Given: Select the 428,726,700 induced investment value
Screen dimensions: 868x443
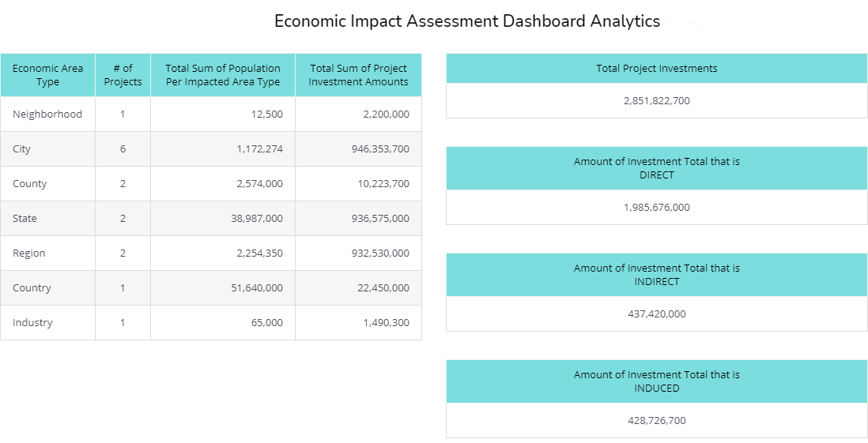Looking at the screenshot, I should (x=656, y=421).
